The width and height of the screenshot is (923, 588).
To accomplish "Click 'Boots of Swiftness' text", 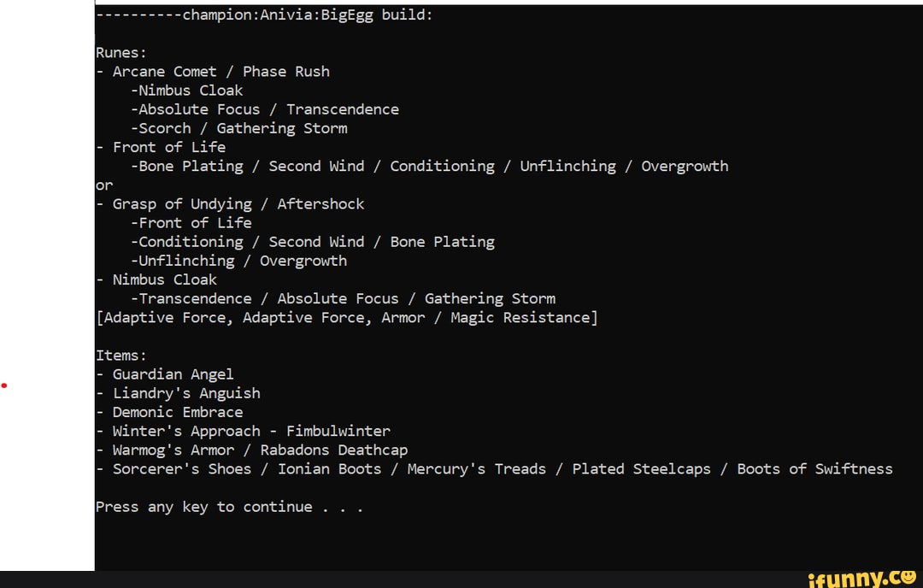I will point(814,469).
